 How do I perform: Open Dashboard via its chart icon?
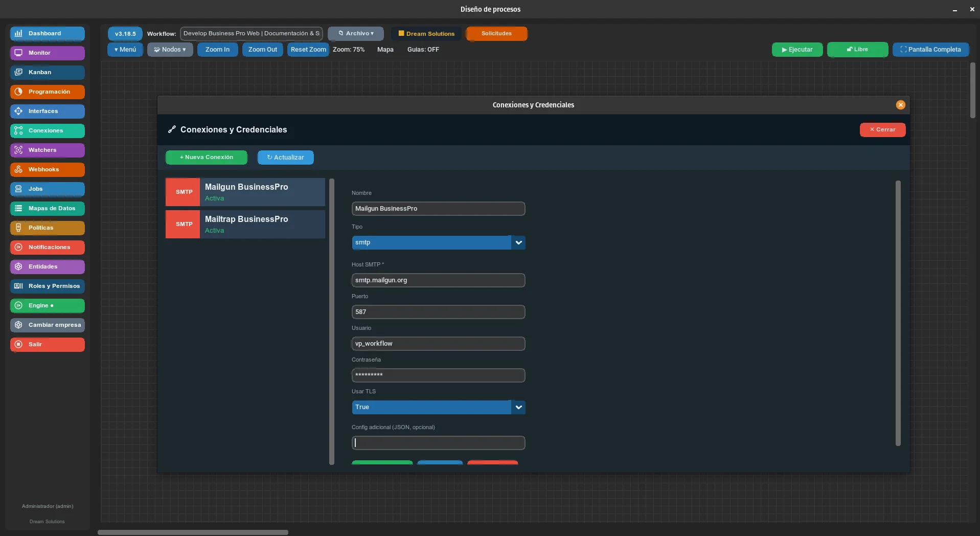18,33
